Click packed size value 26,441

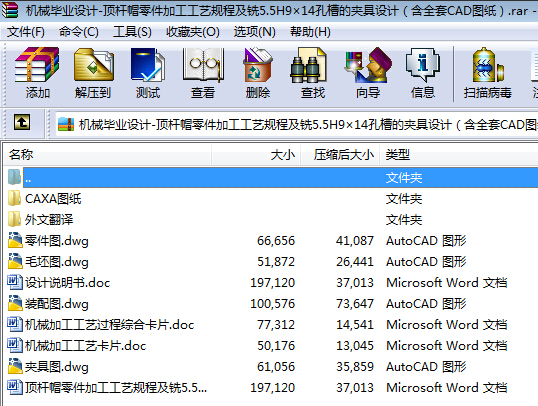355,262
